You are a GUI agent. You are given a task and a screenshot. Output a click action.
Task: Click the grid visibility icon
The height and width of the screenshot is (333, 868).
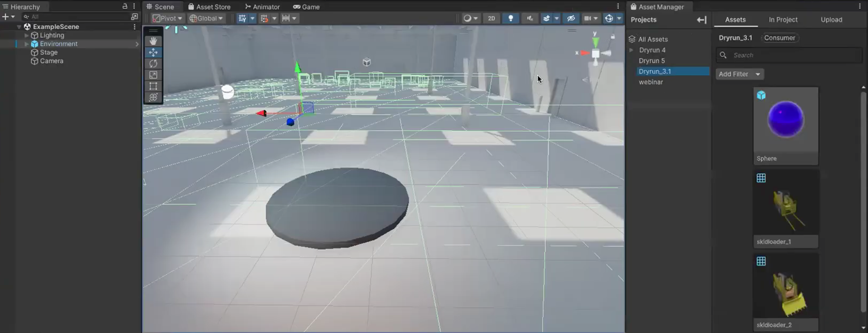tap(242, 18)
